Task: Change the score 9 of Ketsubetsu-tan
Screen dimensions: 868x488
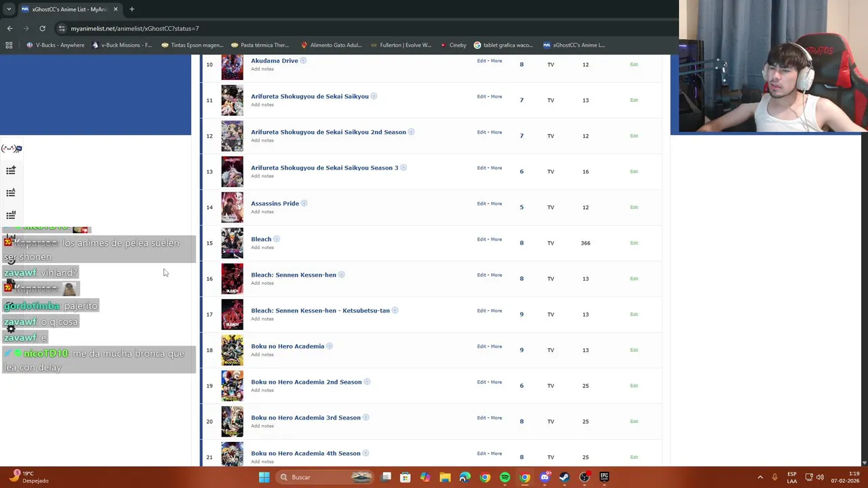Action: coord(521,314)
